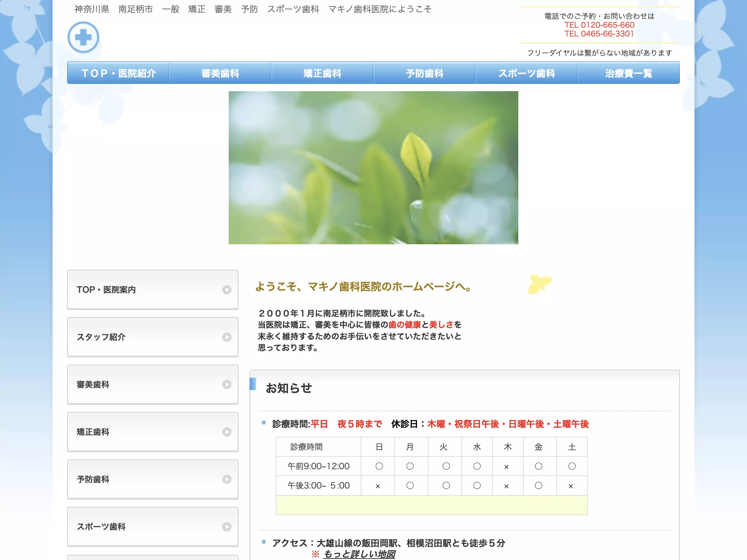Click the green leaves banner image
This screenshot has height=560, width=747.
[373, 168]
